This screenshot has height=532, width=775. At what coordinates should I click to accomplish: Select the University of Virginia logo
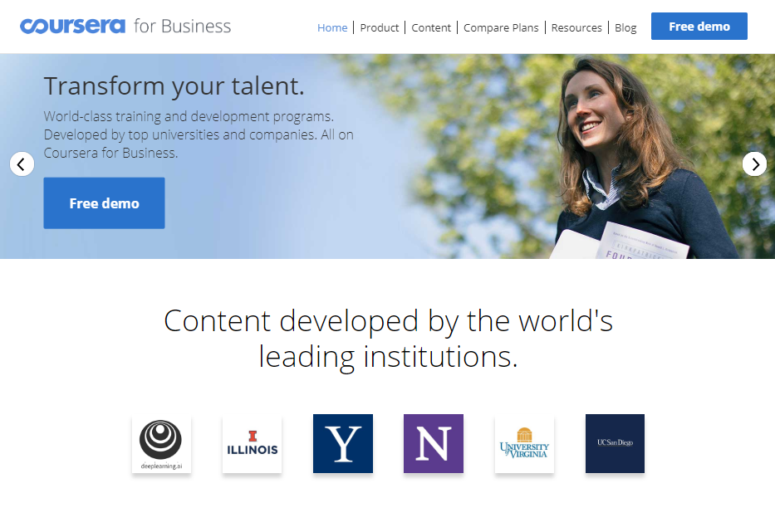pyautogui.click(x=524, y=443)
